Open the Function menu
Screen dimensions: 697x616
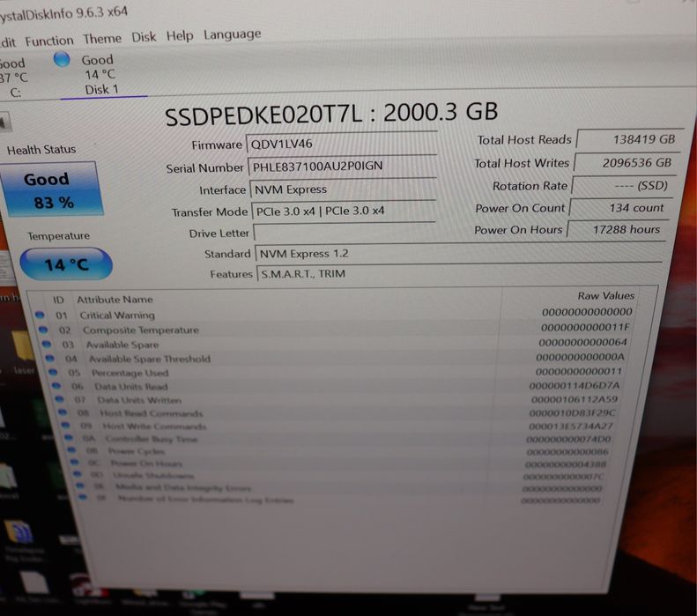click(49, 41)
